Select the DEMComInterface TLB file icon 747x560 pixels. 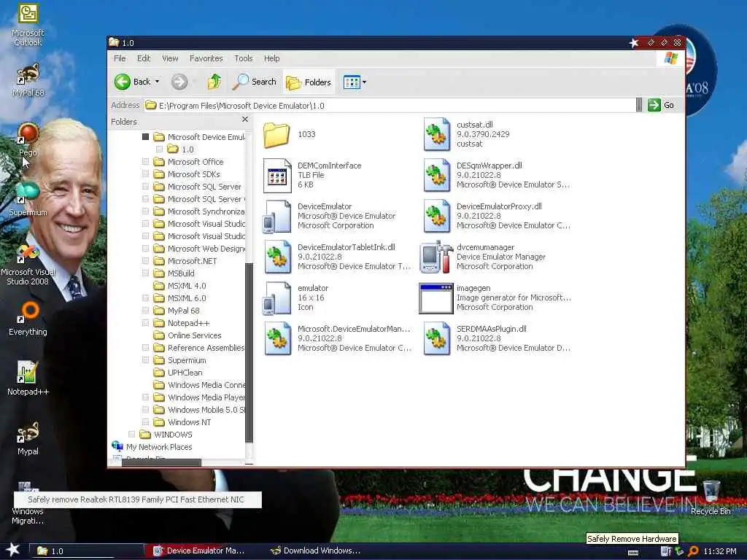(276, 175)
